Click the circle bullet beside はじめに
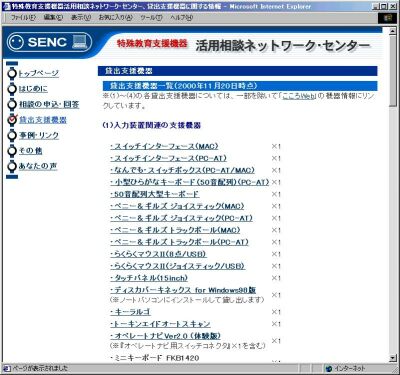Viewport: 400px width, 375px height. click(x=12, y=89)
